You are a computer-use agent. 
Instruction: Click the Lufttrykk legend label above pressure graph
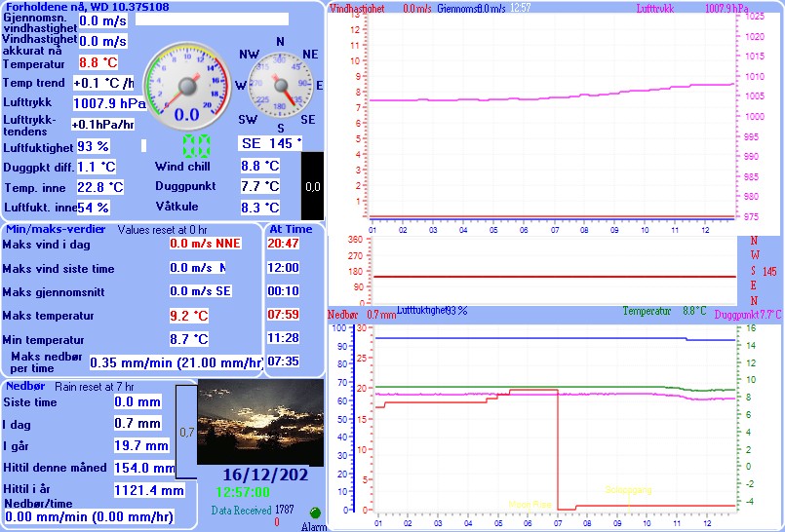coord(655,9)
